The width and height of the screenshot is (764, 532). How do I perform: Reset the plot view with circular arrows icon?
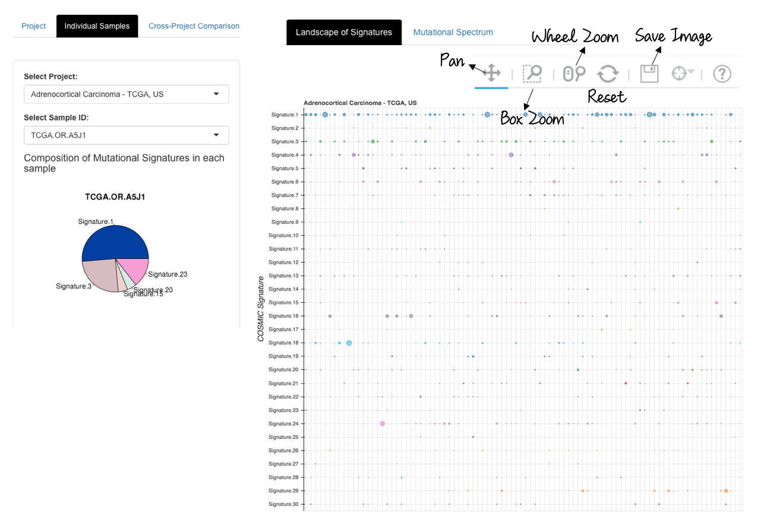(608, 74)
